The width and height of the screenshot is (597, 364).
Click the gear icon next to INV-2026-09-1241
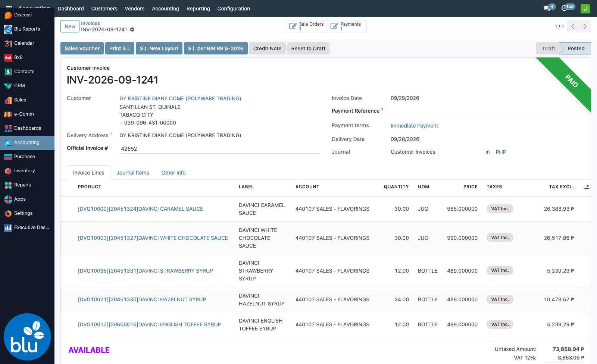(132, 29)
